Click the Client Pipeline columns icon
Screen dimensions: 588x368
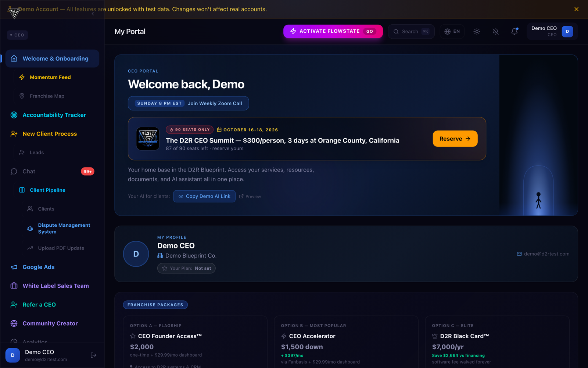[x=22, y=190]
